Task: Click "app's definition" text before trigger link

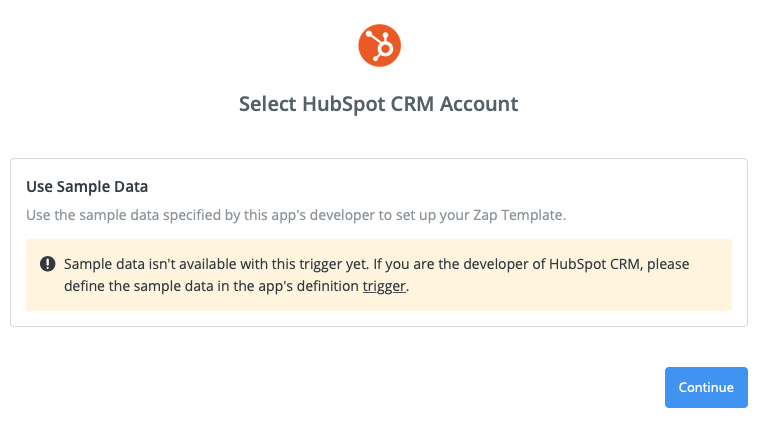Action: click(x=308, y=286)
